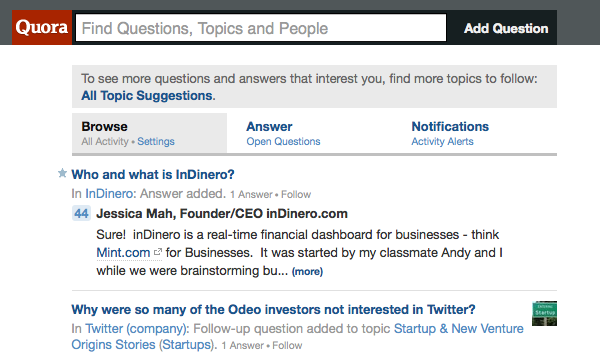Open the Open Questions link
Image resolution: width=600 pixels, height=362 pixels.
click(283, 142)
